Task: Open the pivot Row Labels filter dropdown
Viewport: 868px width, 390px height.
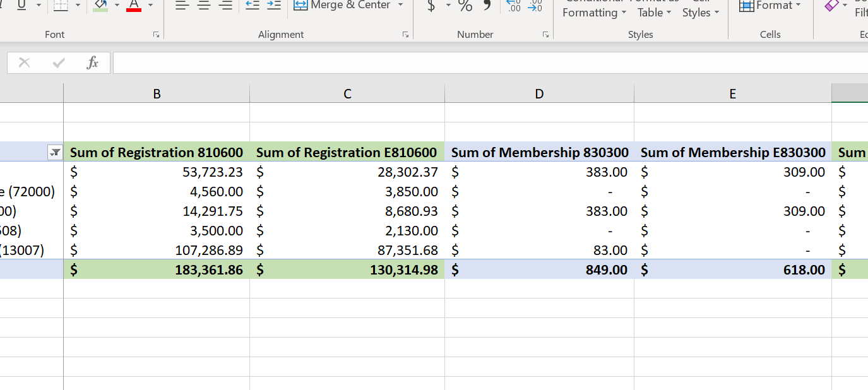Action: point(54,153)
